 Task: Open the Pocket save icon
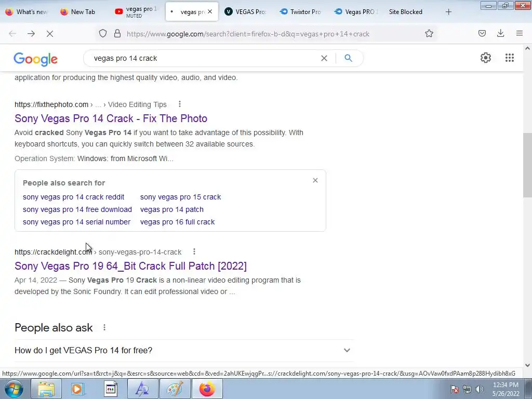(482, 33)
